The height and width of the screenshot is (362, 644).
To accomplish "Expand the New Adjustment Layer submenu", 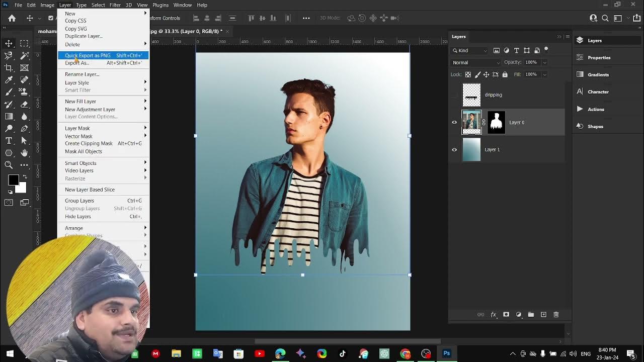I will pyautogui.click(x=103, y=109).
